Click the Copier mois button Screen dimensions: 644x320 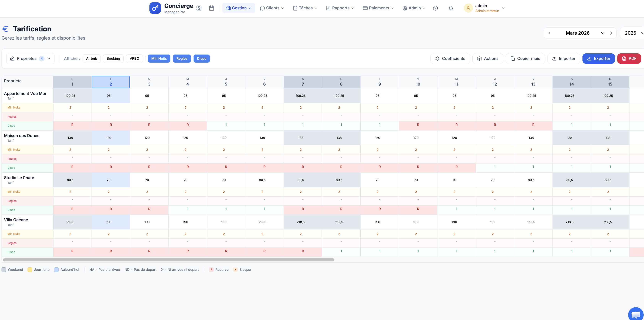tap(525, 58)
